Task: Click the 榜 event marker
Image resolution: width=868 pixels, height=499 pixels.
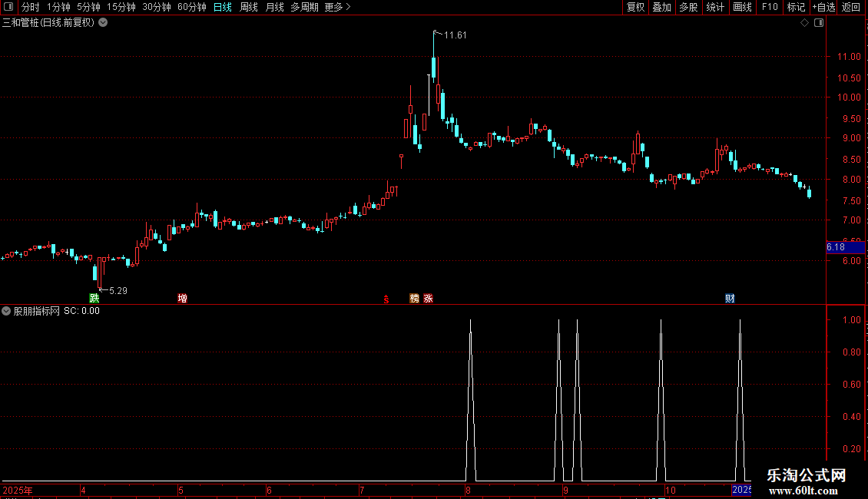Action: coord(414,298)
